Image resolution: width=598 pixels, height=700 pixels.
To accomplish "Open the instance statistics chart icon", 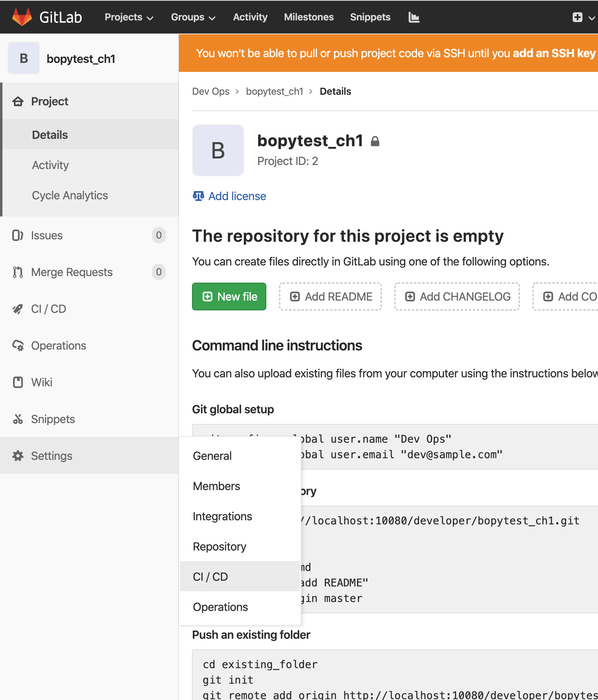I will [414, 17].
